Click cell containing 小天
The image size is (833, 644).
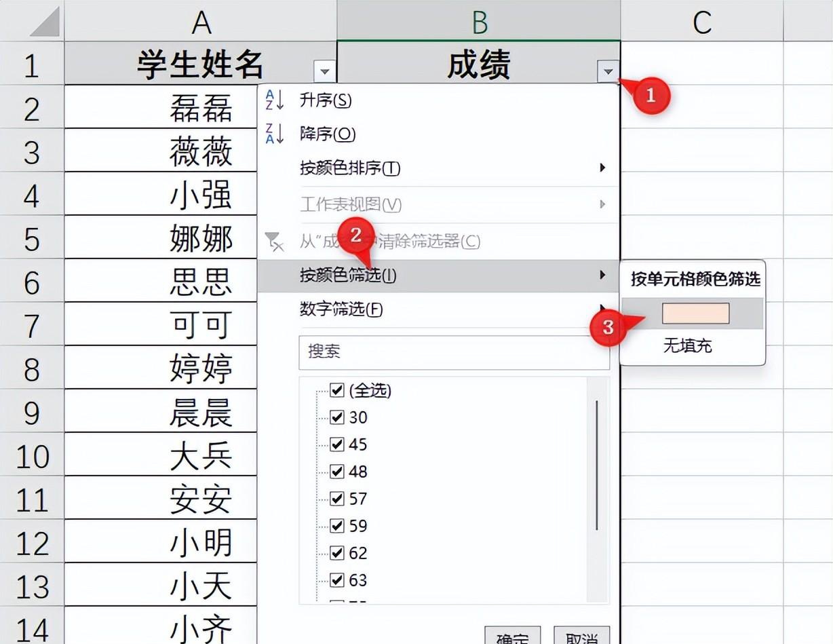pyautogui.click(x=161, y=585)
